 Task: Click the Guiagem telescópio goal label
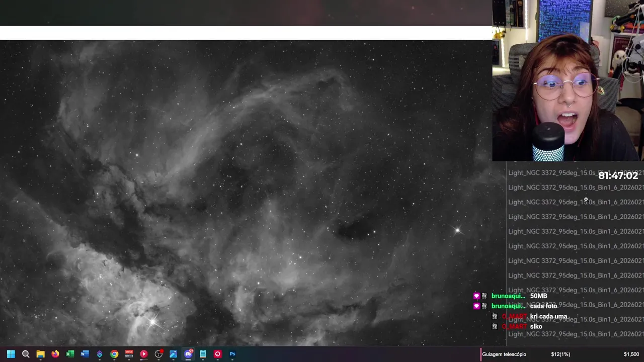pos(504,354)
